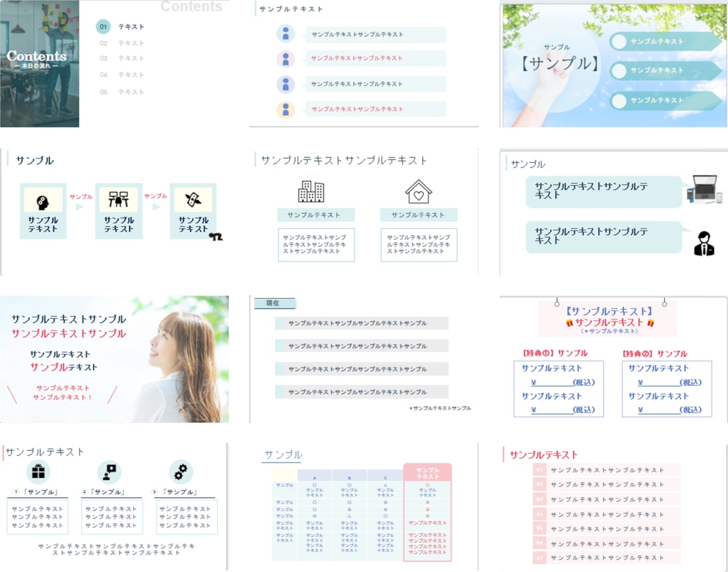Image resolution: width=728 pixels, height=572 pixels.
Task: Click person icon in the lavender circle
Action: coord(286,85)
